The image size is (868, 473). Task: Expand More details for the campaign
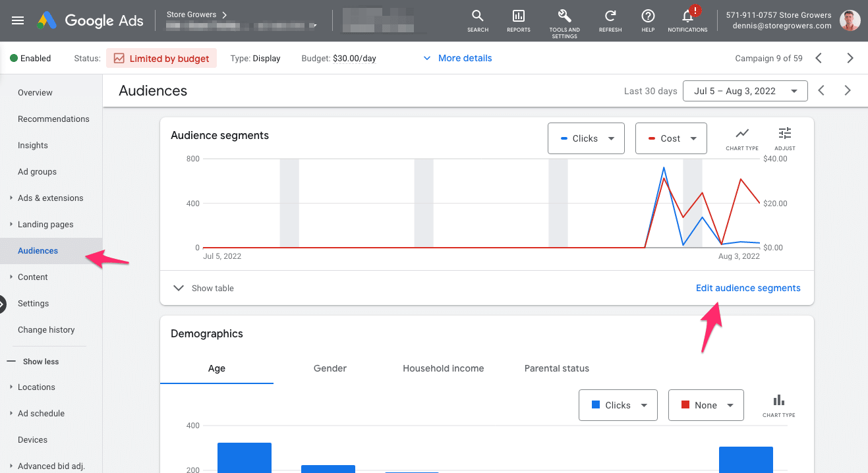[x=457, y=58]
